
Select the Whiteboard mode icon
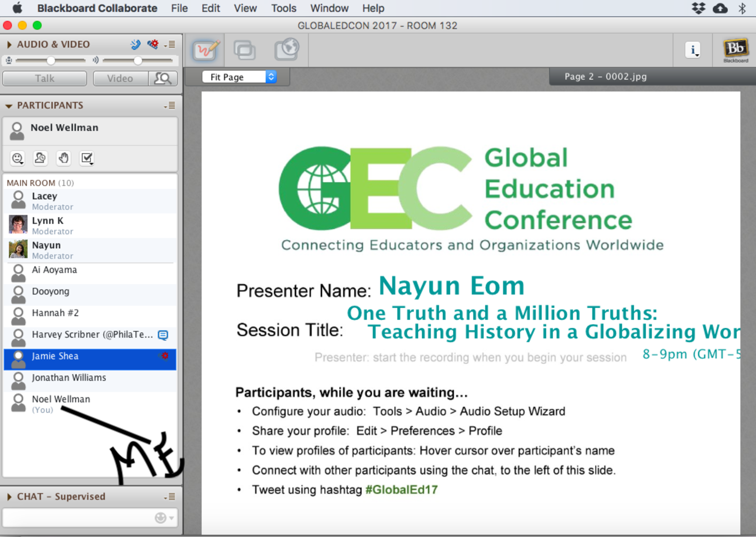coord(206,49)
